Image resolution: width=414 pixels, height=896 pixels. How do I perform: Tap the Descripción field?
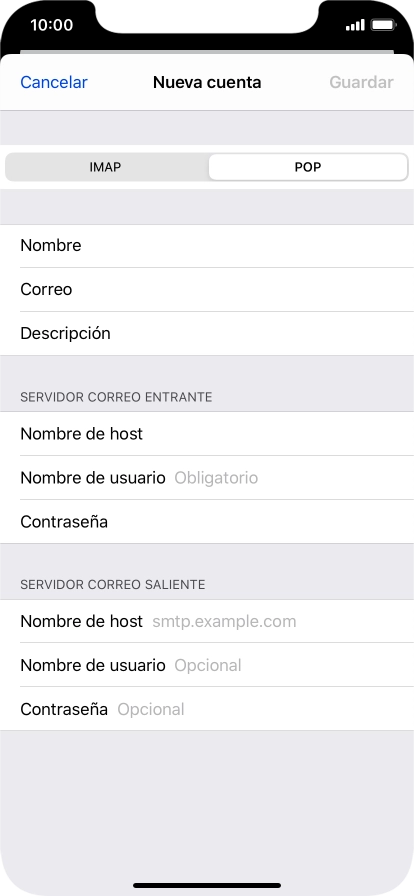207,334
